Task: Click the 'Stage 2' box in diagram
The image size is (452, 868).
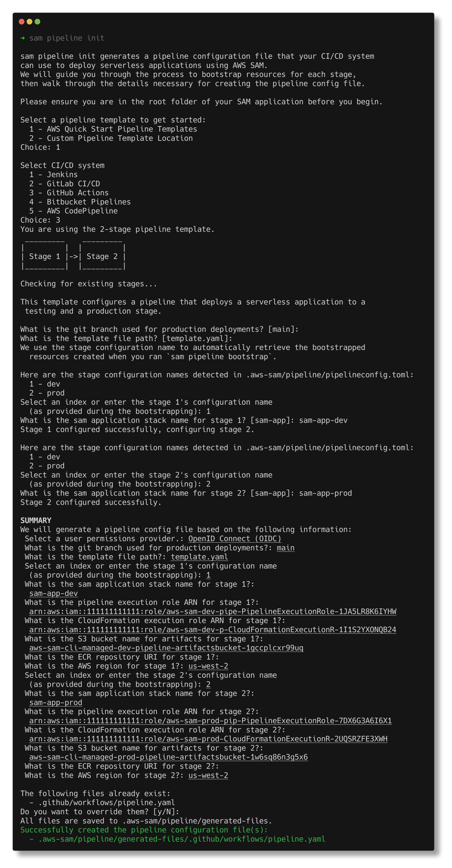Action: pyautogui.click(x=102, y=256)
